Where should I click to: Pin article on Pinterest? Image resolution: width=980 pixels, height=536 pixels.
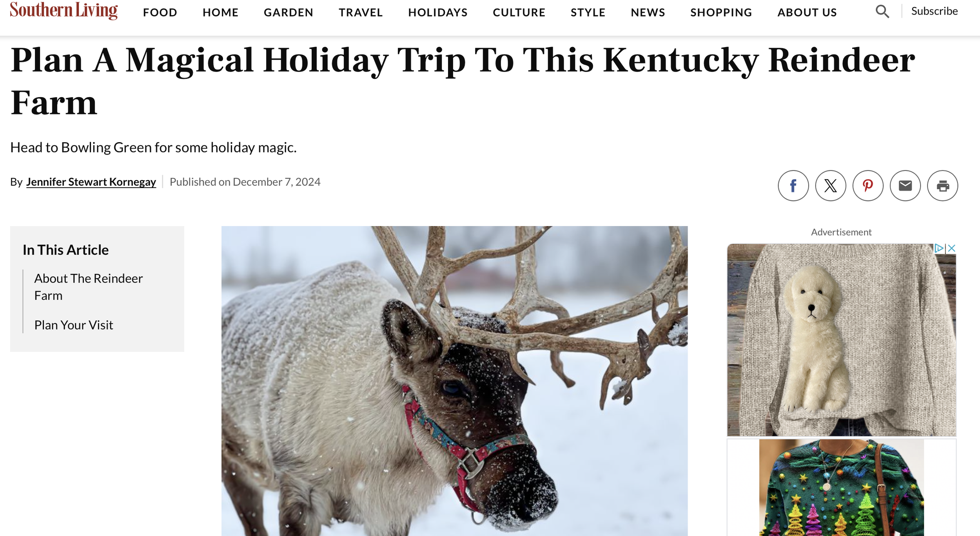(867, 186)
